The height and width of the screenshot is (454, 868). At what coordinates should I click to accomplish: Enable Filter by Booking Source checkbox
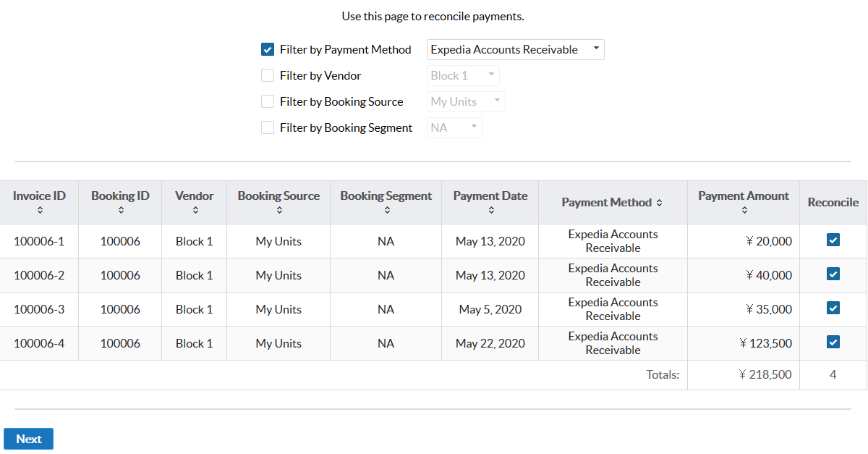[268, 102]
